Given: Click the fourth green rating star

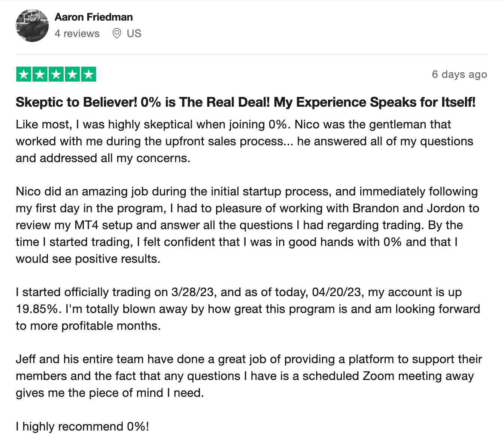Looking at the screenshot, I should point(72,74).
